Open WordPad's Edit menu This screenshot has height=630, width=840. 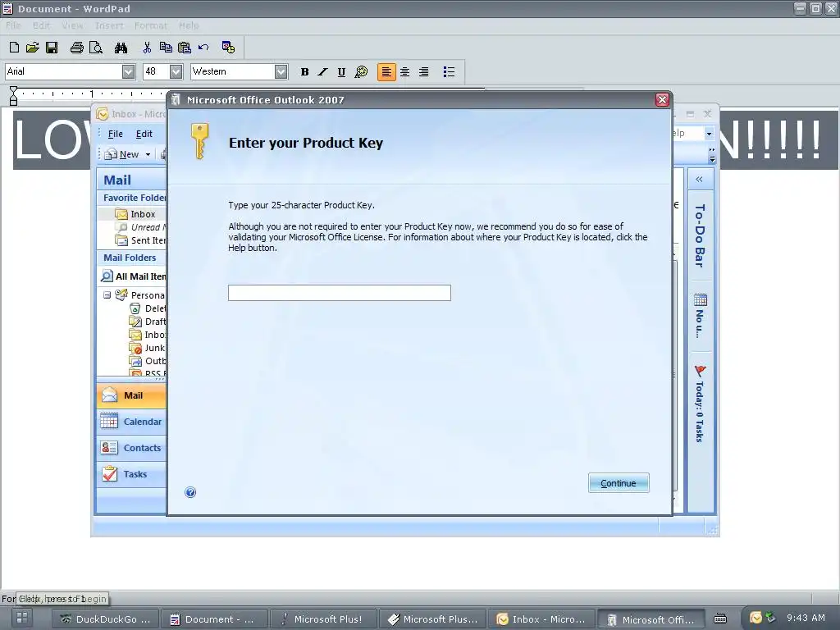[41, 25]
